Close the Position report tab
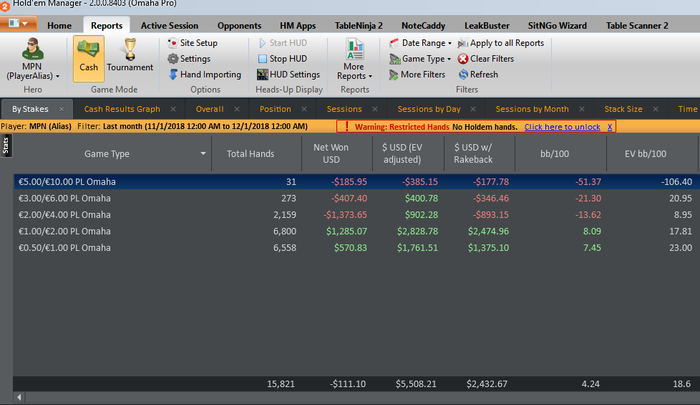The width and height of the screenshot is (700, 405). (x=304, y=109)
